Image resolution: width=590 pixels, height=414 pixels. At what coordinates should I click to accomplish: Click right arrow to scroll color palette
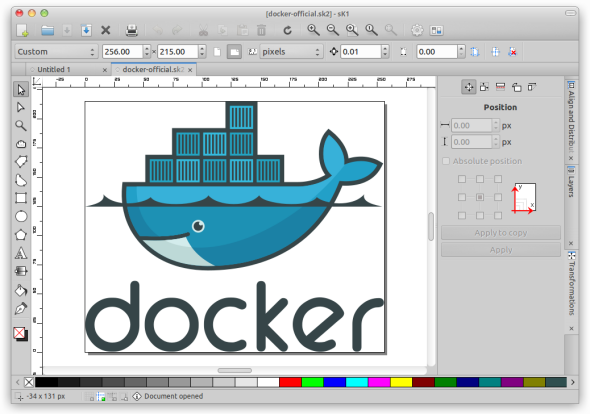[573, 382]
